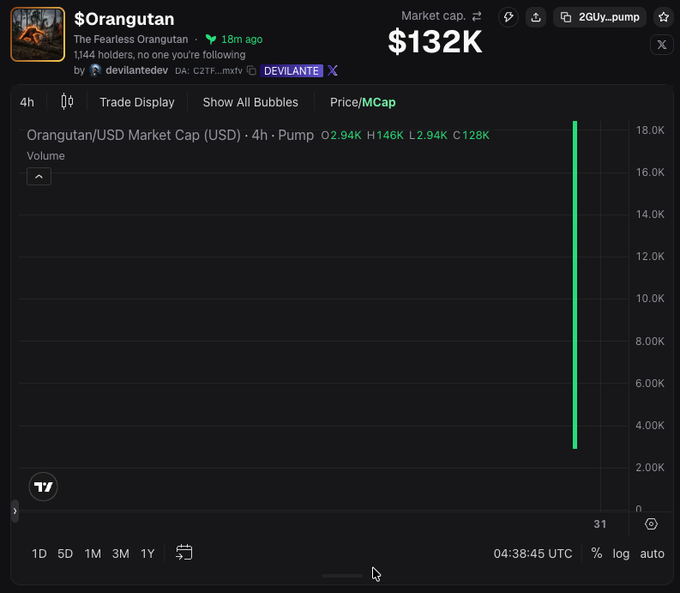Toggle the auto scale mode
Image resolution: width=680 pixels, height=593 pixels.
point(652,554)
